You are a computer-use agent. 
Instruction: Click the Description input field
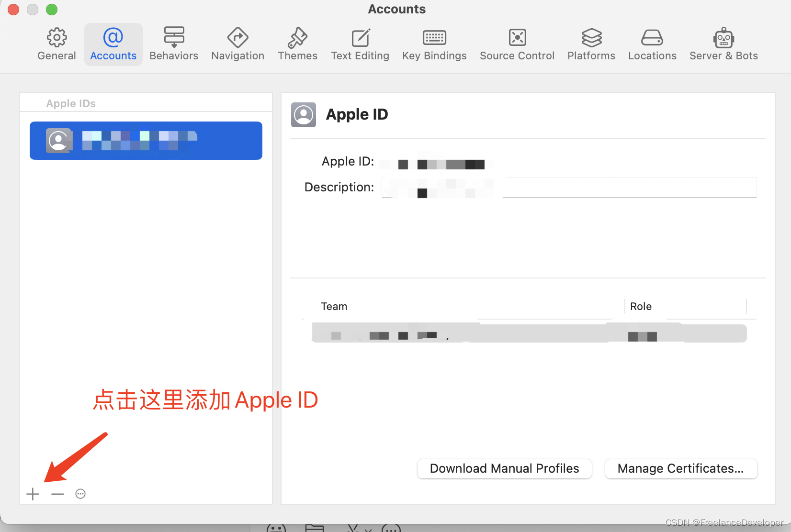point(569,188)
